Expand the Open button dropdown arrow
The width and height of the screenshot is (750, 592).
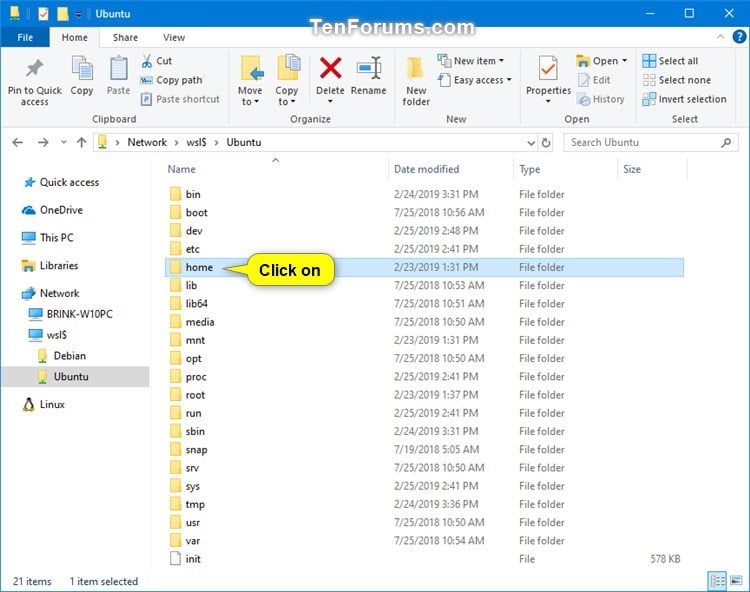point(625,61)
